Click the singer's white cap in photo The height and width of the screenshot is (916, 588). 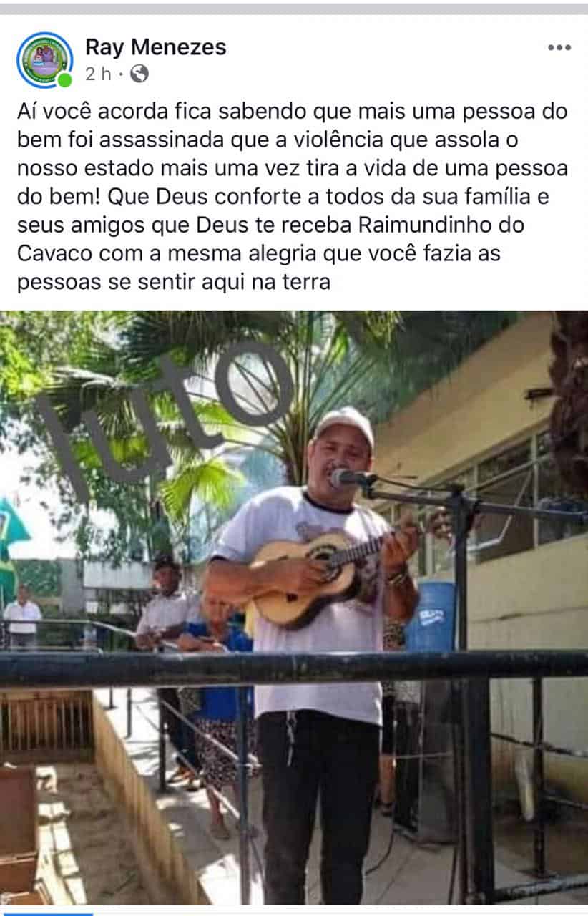pos(345,424)
